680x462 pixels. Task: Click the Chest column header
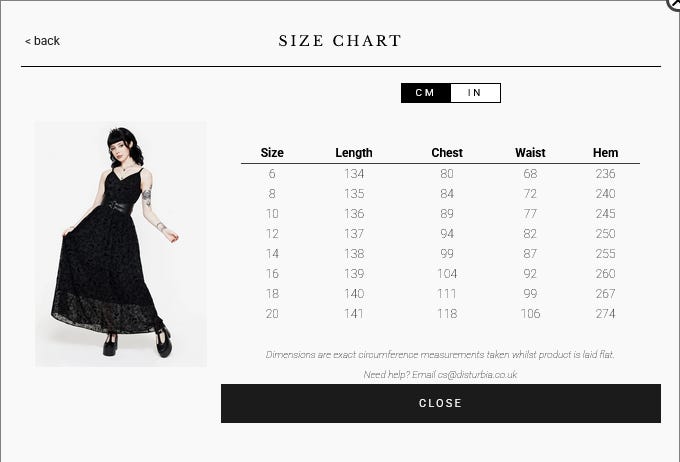tap(447, 153)
